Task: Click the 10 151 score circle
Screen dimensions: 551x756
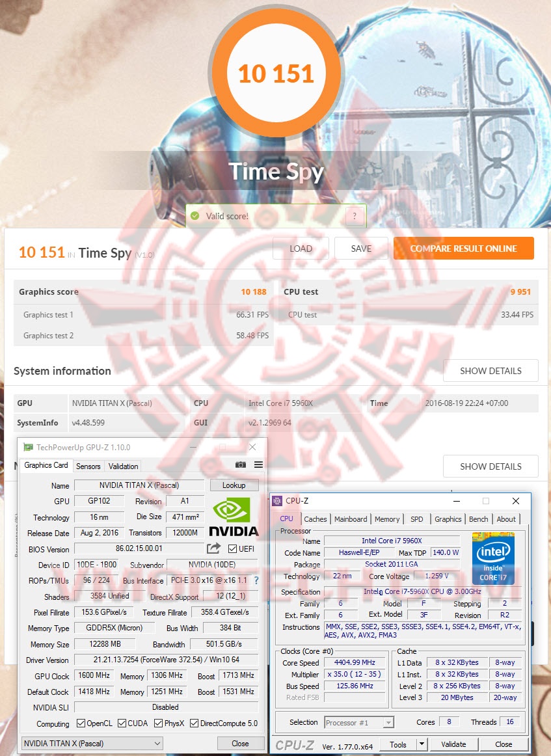Action: pos(276,74)
